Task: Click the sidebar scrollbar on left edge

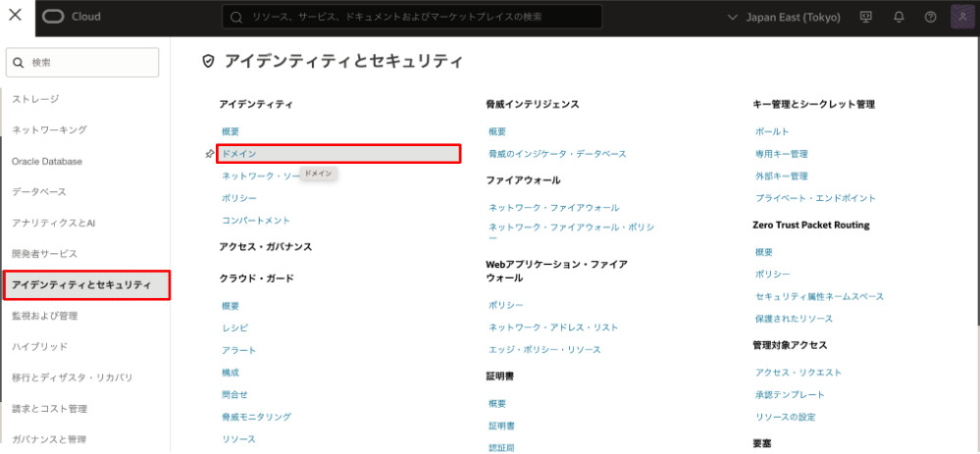Action: [1, 269]
